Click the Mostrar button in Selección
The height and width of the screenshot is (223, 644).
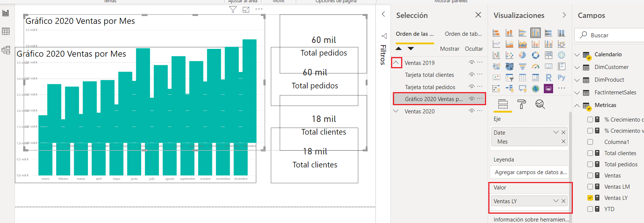point(450,49)
